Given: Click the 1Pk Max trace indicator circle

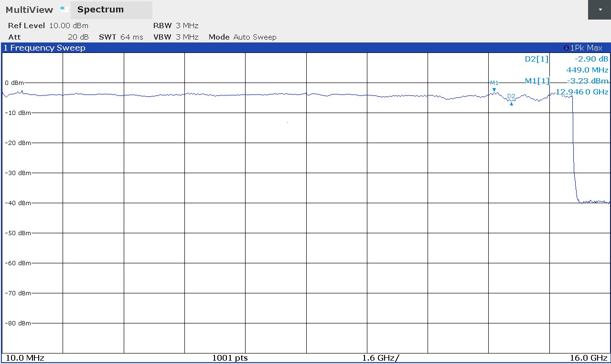Looking at the screenshot, I should (566, 48).
